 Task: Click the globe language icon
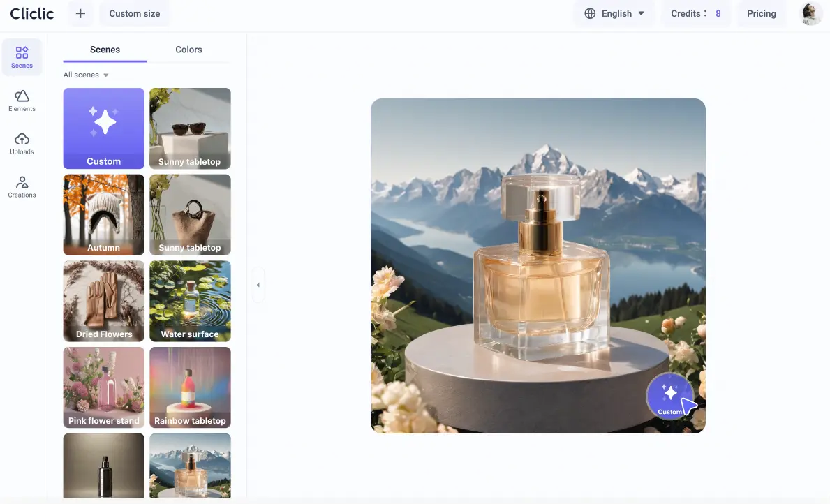[x=591, y=13]
